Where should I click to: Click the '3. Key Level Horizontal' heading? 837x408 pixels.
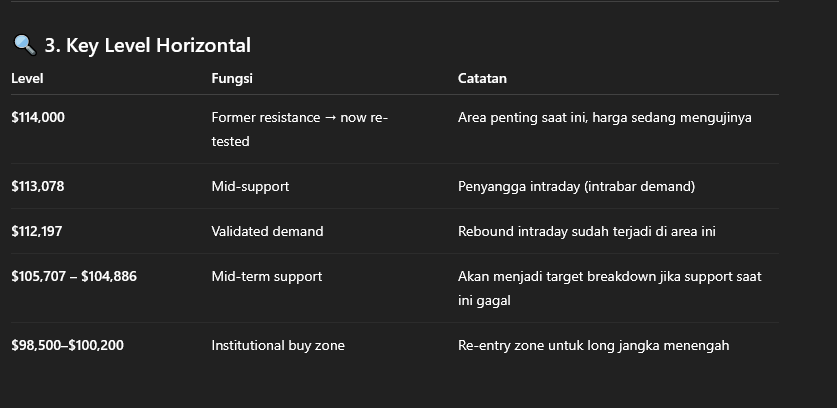tap(148, 45)
